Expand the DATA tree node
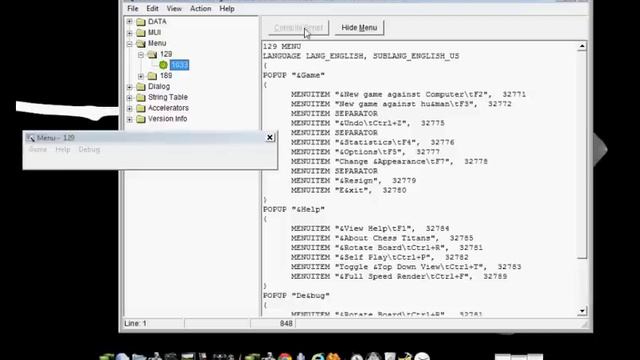Viewport: 640px width, 360px height. pos(129,22)
